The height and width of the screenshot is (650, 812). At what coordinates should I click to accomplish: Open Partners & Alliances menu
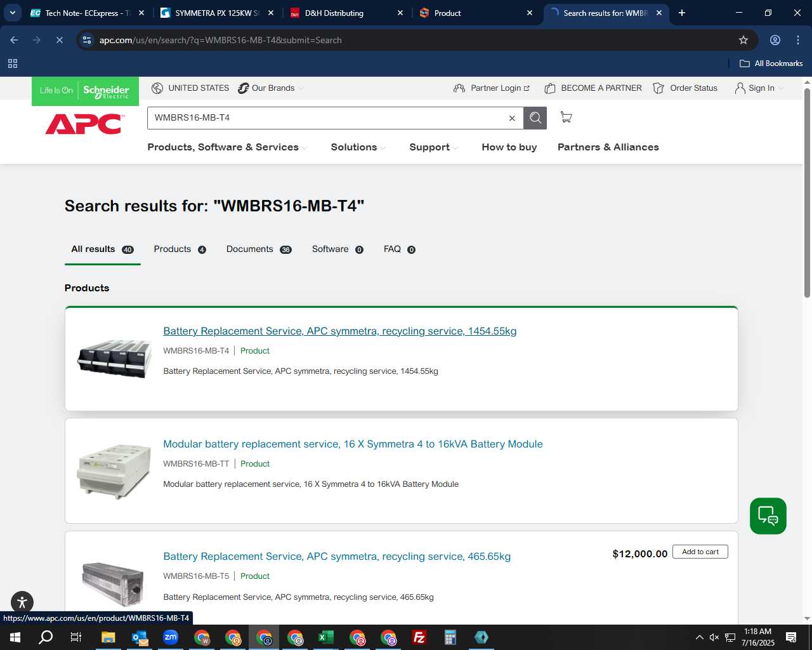[x=608, y=147]
